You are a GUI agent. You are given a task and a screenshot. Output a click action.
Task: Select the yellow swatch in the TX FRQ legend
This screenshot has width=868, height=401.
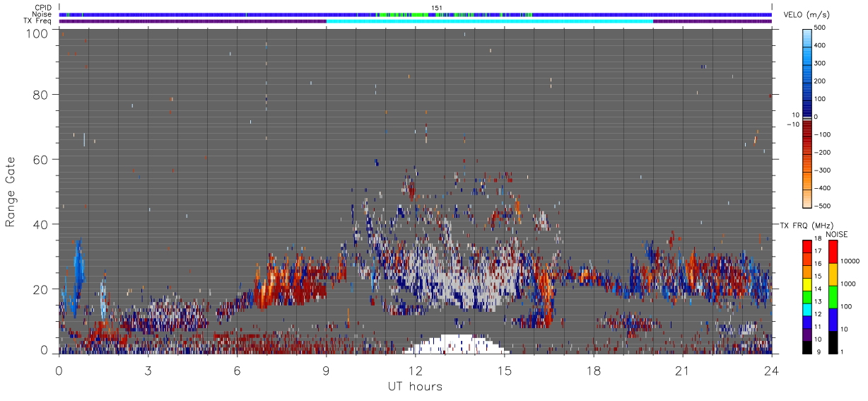coord(809,284)
